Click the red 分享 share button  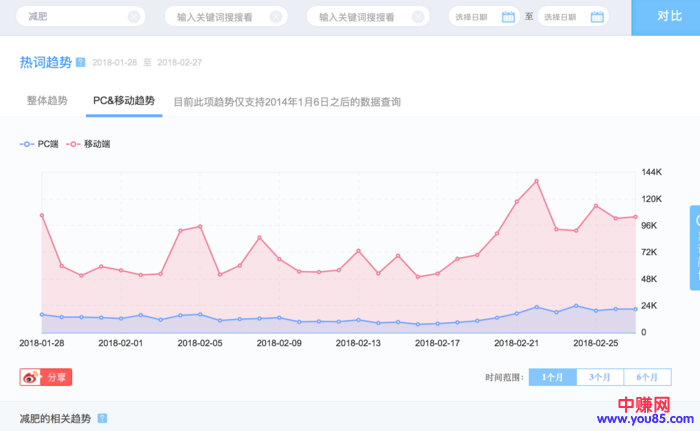47,377
